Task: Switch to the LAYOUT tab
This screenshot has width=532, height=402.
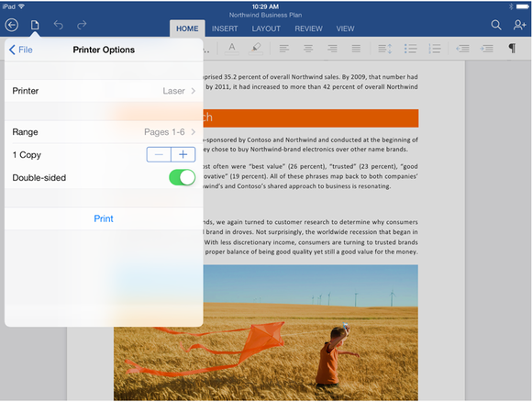Action: (x=266, y=28)
